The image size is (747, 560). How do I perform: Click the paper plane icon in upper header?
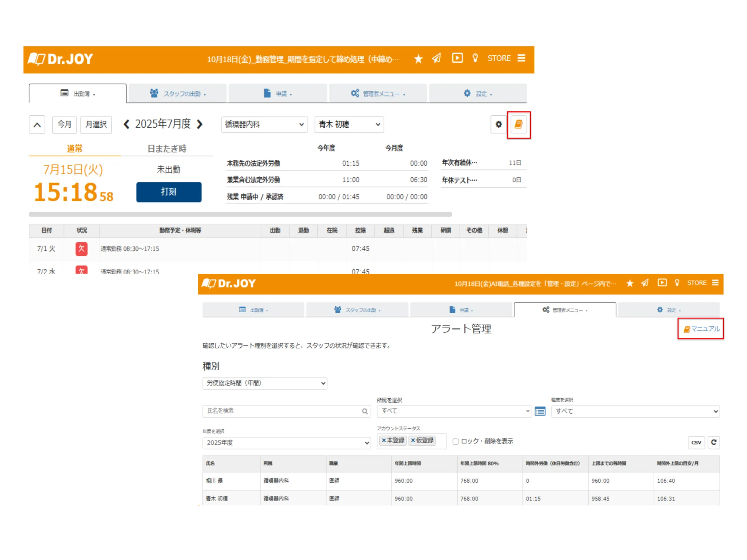pyautogui.click(x=436, y=58)
